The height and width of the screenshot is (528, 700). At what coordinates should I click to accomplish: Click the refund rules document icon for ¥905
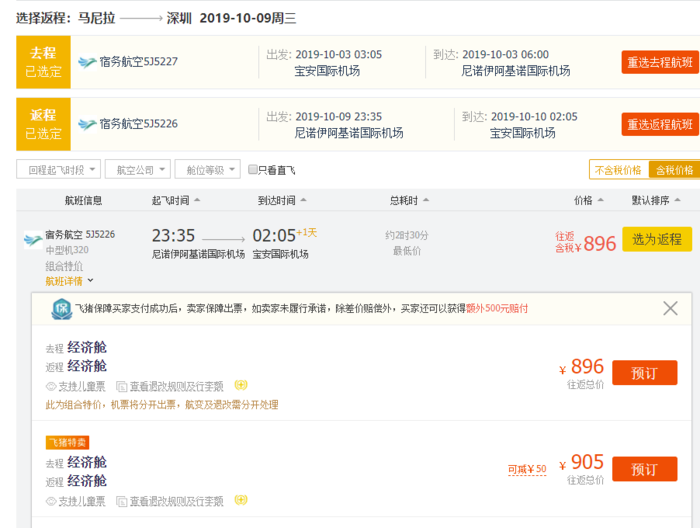(121, 499)
